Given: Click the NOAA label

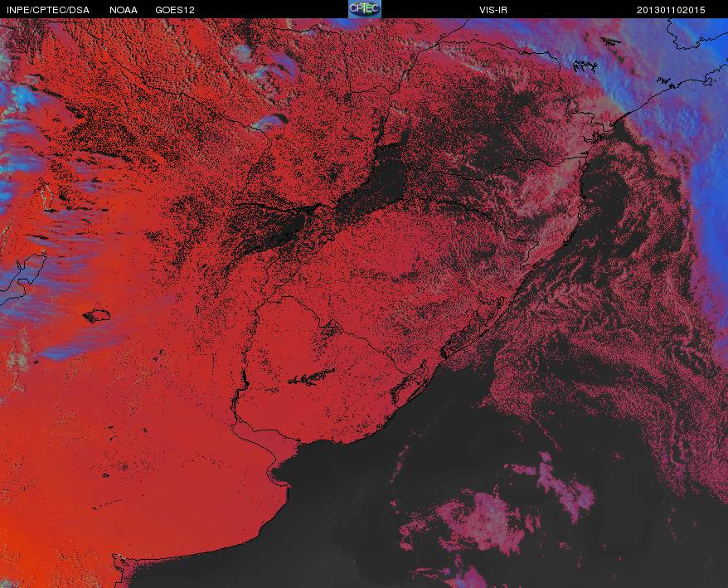Looking at the screenshot, I should click(x=124, y=10).
